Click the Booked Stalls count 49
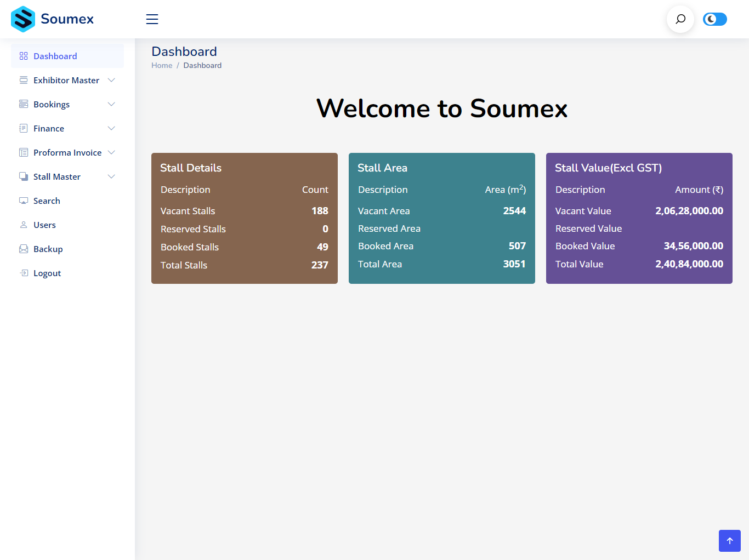Image resolution: width=749 pixels, height=560 pixels. [322, 247]
